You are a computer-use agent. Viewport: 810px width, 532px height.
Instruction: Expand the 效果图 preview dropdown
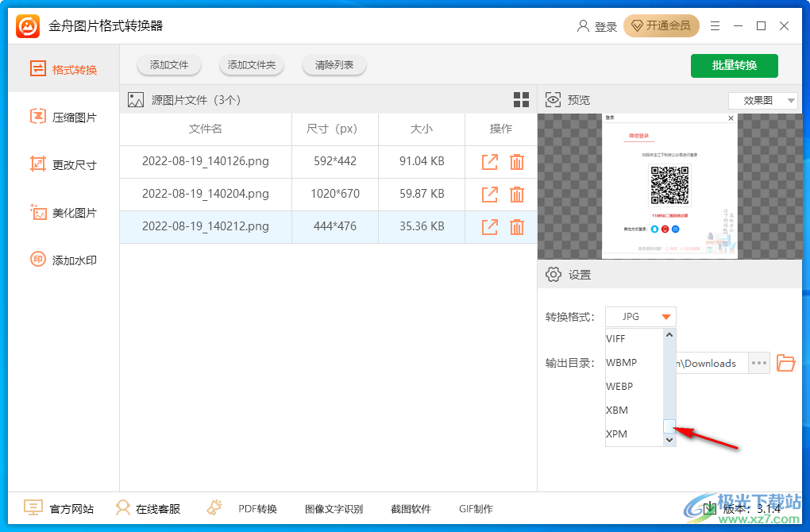(x=762, y=100)
